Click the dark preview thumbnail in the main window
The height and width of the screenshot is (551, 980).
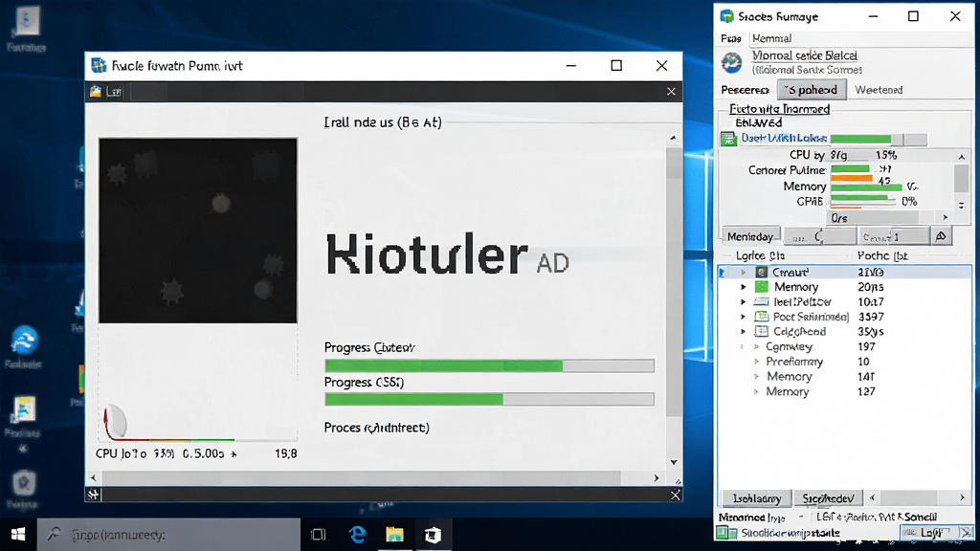tap(198, 231)
